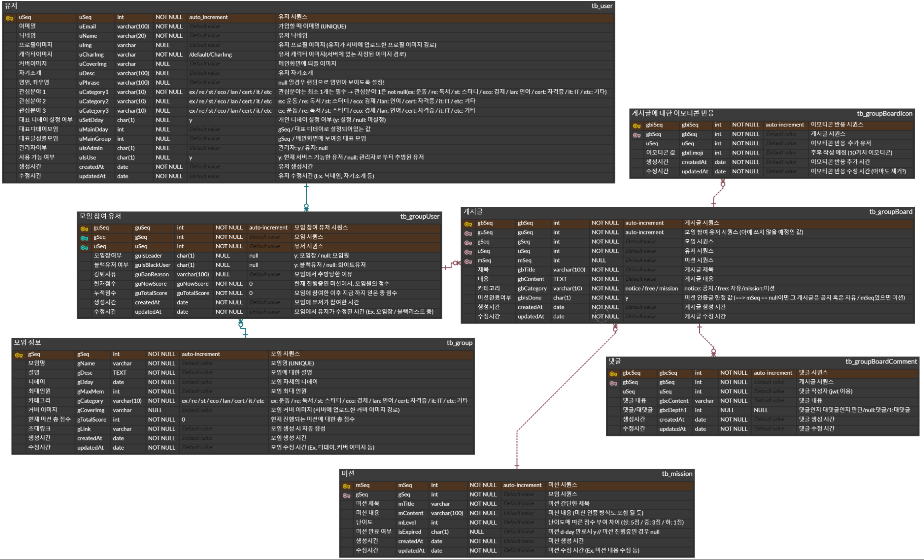Click the uMainGroup column name
The height and width of the screenshot is (560, 924).
pos(95,139)
